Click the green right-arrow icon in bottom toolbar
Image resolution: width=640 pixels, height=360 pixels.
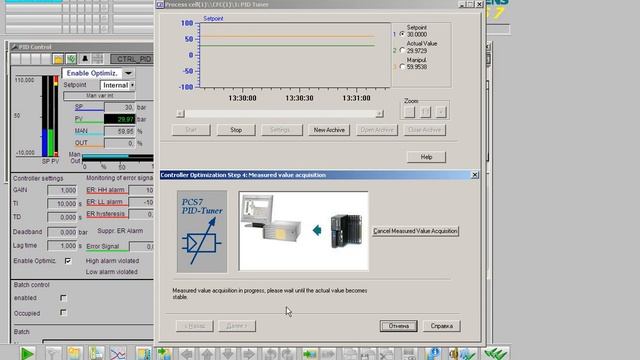click(310, 354)
